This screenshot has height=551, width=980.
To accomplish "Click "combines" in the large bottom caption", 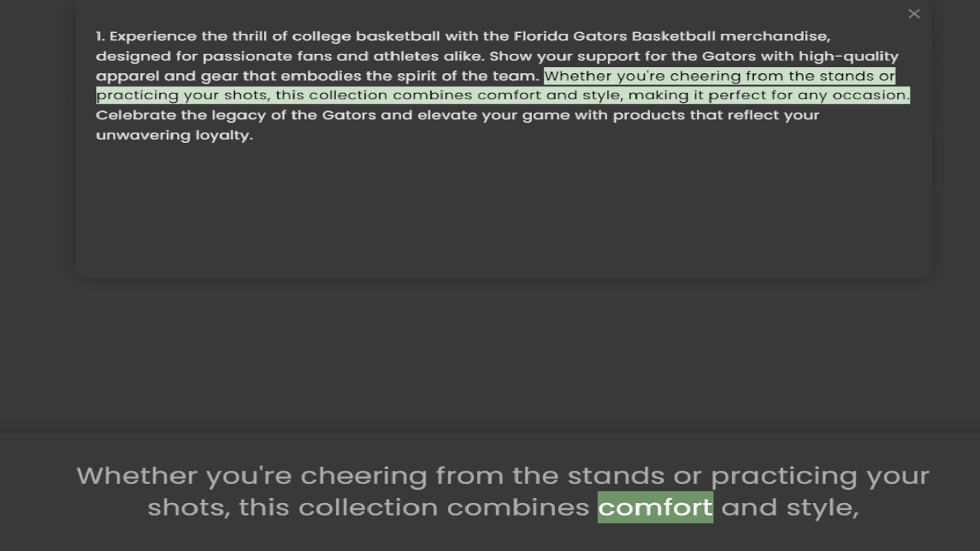I will pyautogui.click(x=518, y=508).
